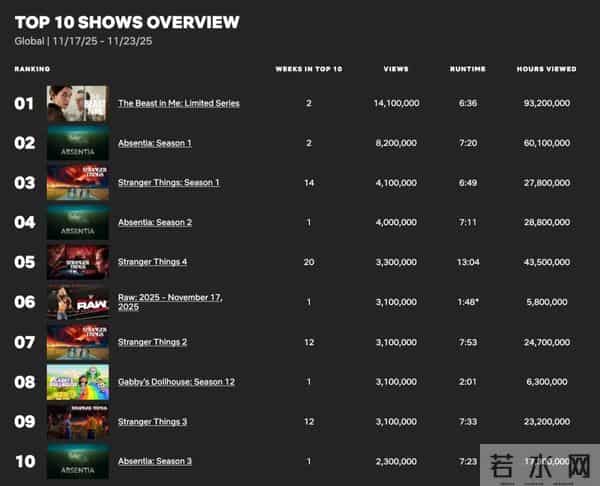Click the Absentia Season 3 thumbnail at rank 10
600x486 pixels.
point(78,461)
